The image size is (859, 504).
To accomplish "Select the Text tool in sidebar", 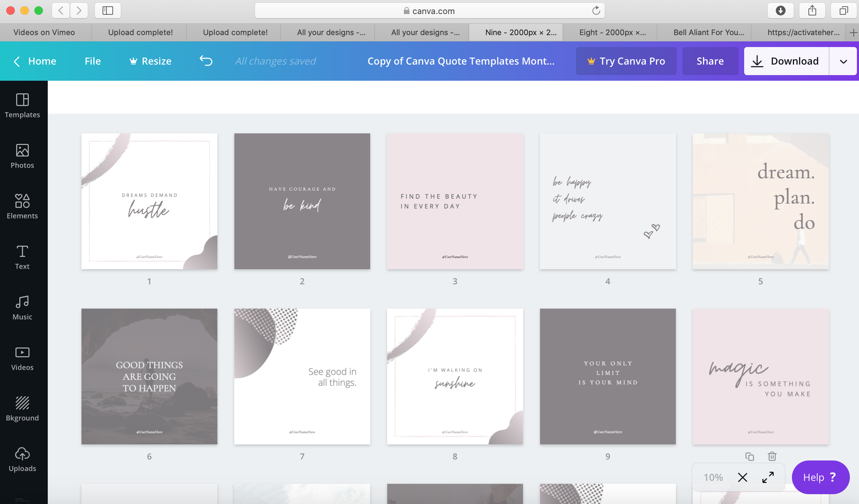I will [x=22, y=257].
